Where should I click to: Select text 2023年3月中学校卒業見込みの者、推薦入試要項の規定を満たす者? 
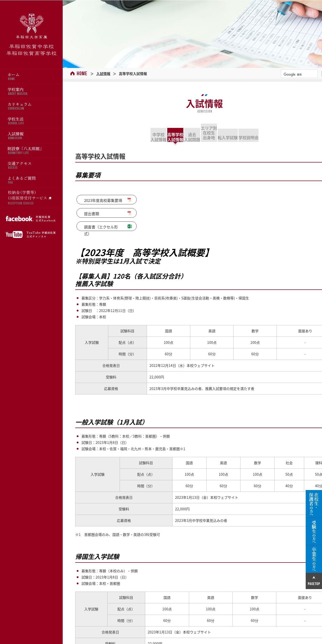click(202, 389)
